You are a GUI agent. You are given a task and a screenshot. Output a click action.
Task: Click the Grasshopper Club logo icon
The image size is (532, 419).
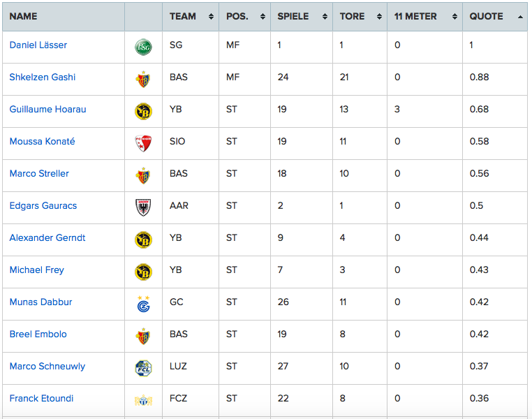tap(144, 304)
